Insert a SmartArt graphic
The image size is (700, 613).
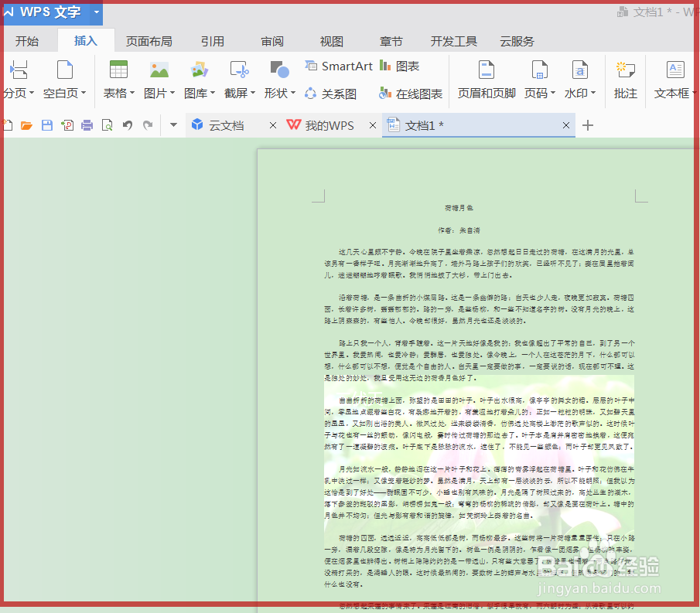pyautogui.click(x=338, y=66)
